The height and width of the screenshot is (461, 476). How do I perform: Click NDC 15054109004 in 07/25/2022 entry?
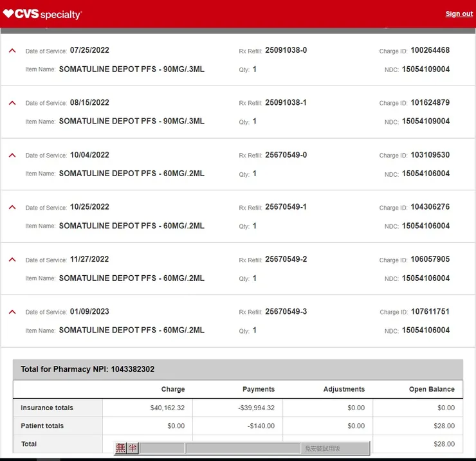click(426, 69)
